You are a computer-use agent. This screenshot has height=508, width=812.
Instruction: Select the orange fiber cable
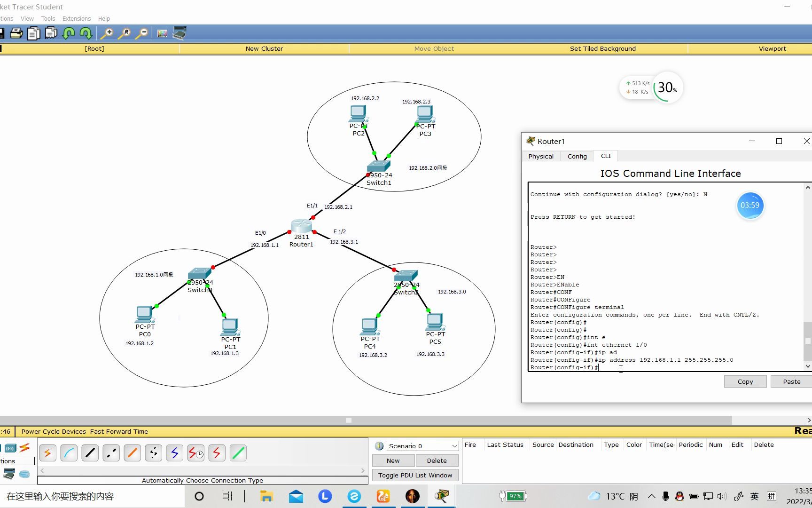pyautogui.click(x=133, y=453)
